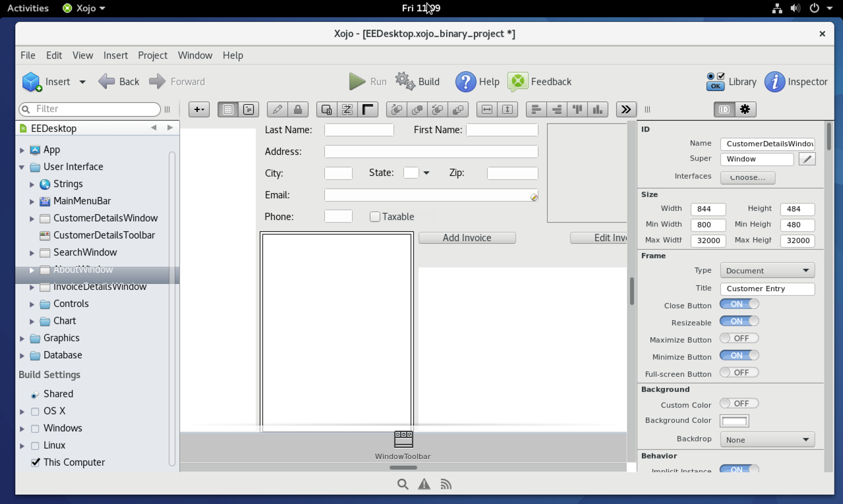Align selected controls to bottom
This screenshot has height=504, width=843.
pyautogui.click(x=598, y=109)
